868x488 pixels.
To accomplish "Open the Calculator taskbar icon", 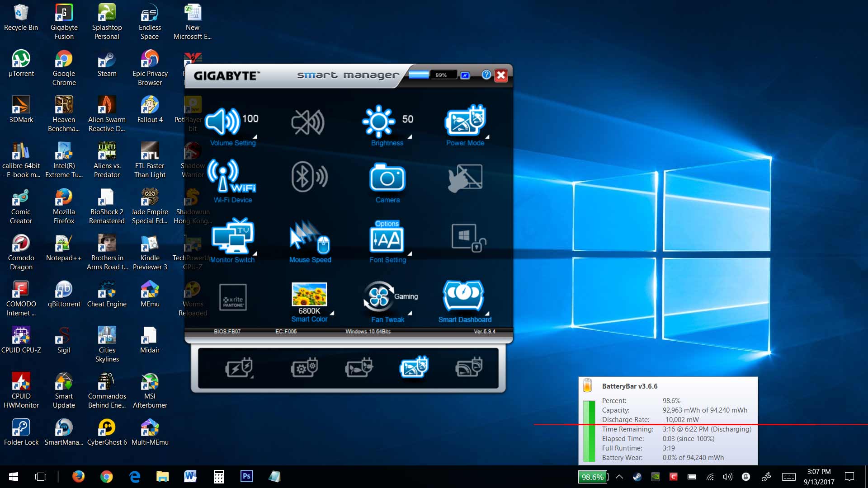I will [218, 477].
